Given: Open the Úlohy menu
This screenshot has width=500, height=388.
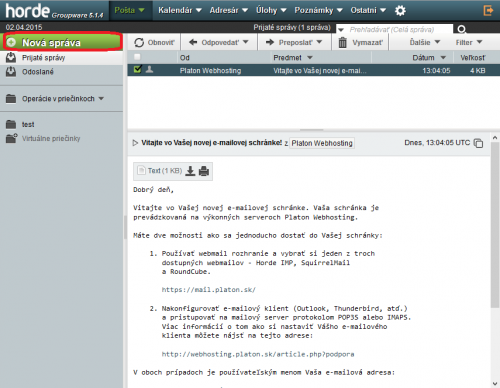Looking at the screenshot, I should [271, 10].
